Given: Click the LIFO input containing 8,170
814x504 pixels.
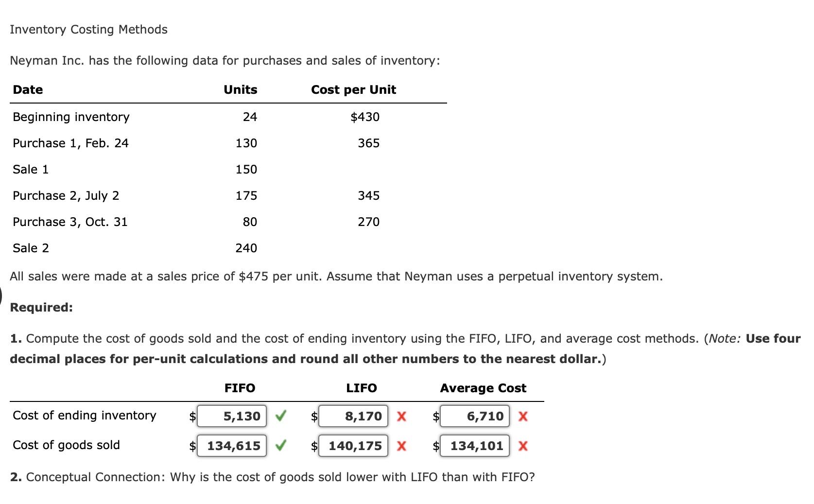Looking at the screenshot, I should click(x=353, y=416).
